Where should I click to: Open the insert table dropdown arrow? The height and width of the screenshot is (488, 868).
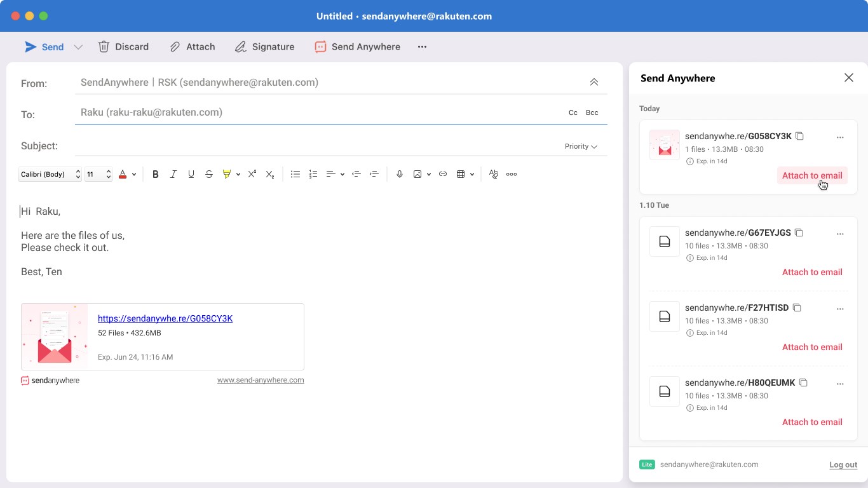point(472,174)
